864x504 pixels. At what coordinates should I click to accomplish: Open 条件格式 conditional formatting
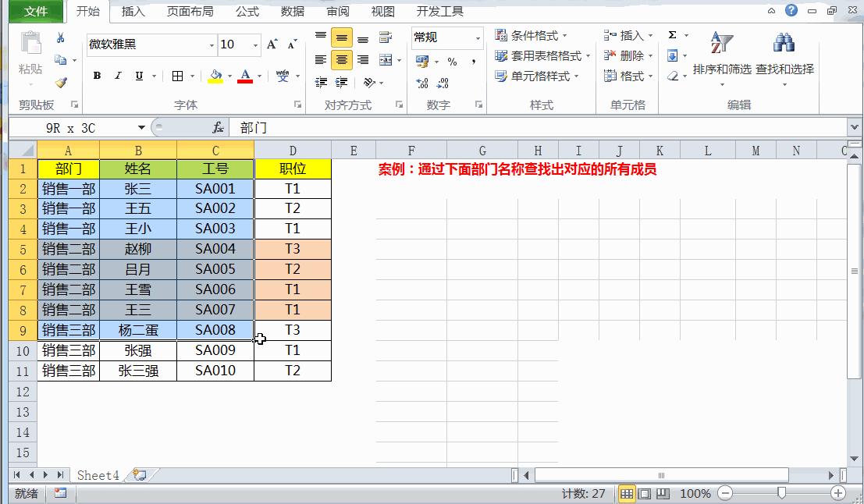pos(534,35)
